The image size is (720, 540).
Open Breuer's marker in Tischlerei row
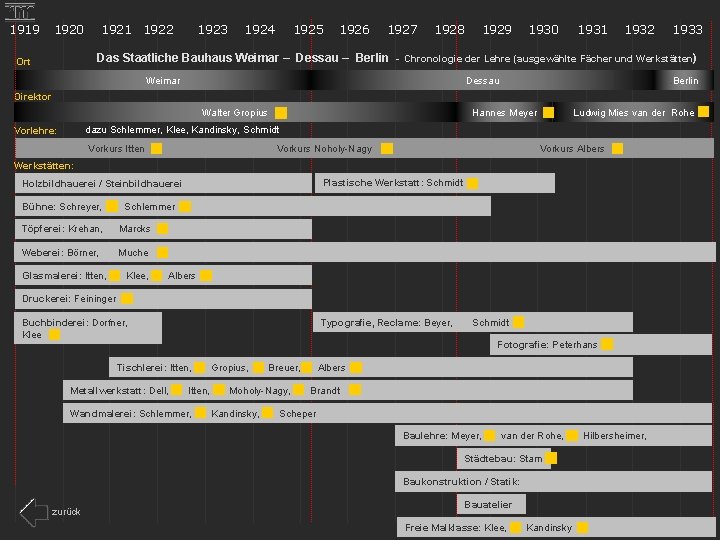click(x=307, y=367)
